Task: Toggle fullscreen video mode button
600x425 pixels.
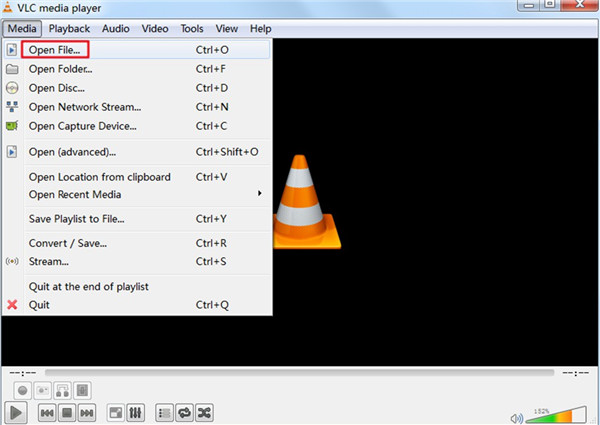Action: pyautogui.click(x=116, y=413)
